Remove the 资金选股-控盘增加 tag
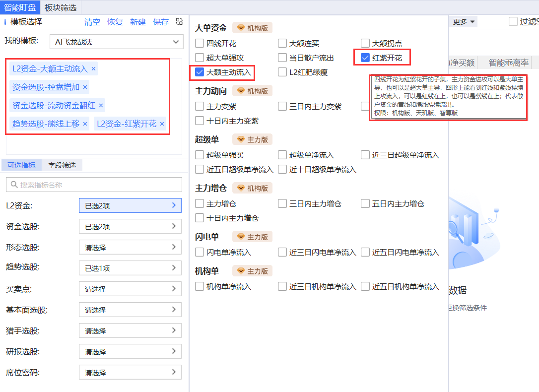Viewport: 539px width, 392px height. click(85, 87)
